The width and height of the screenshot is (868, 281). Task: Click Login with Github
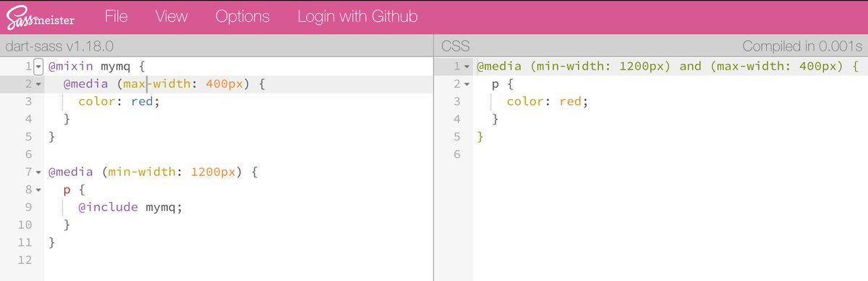[x=357, y=16]
